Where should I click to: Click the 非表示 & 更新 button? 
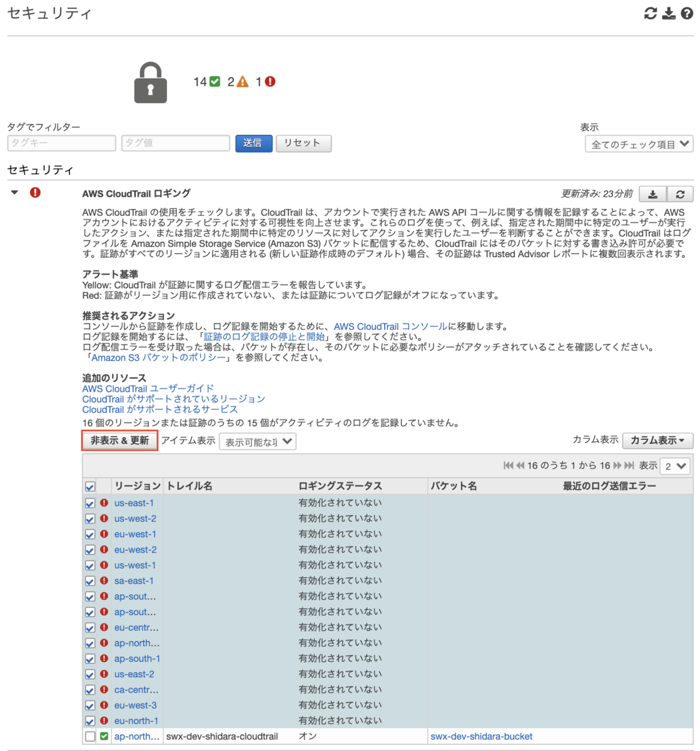[119, 441]
